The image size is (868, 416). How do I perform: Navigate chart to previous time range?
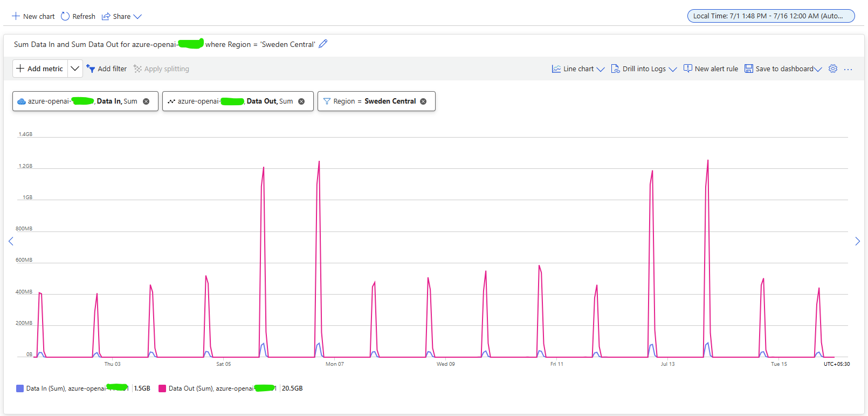pyautogui.click(x=11, y=241)
